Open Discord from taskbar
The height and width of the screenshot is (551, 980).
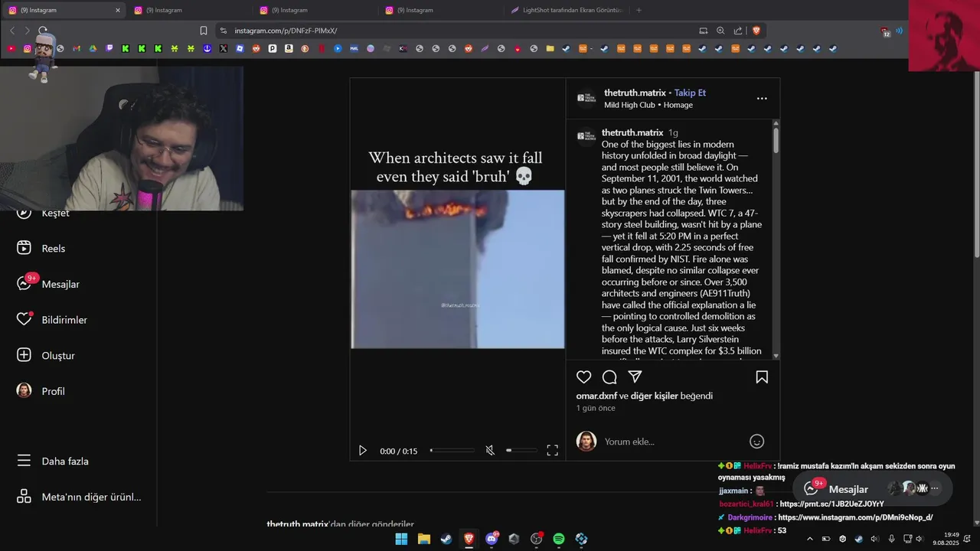pyautogui.click(x=492, y=539)
